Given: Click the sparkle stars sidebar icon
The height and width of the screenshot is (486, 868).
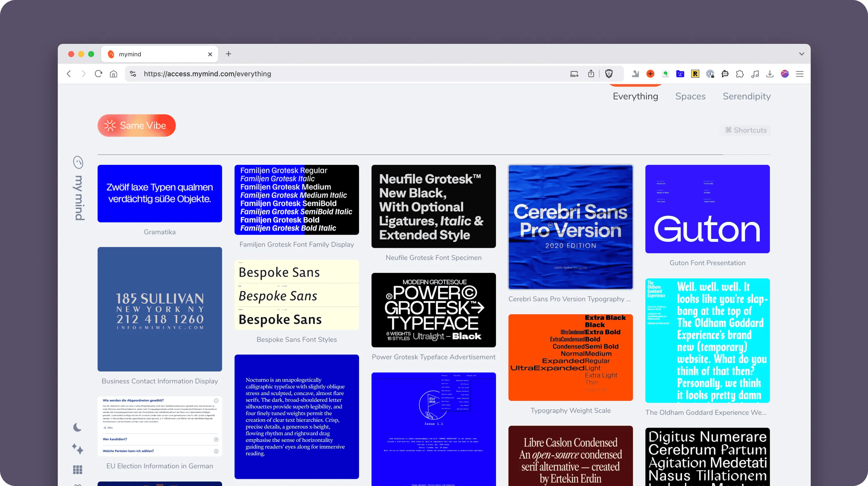Looking at the screenshot, I should (x=78, y=449).
